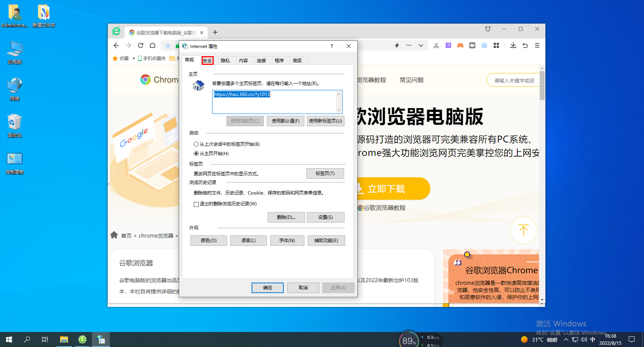Open the game controller extension icon
The image size is (644, 347).
pos(460,45)
